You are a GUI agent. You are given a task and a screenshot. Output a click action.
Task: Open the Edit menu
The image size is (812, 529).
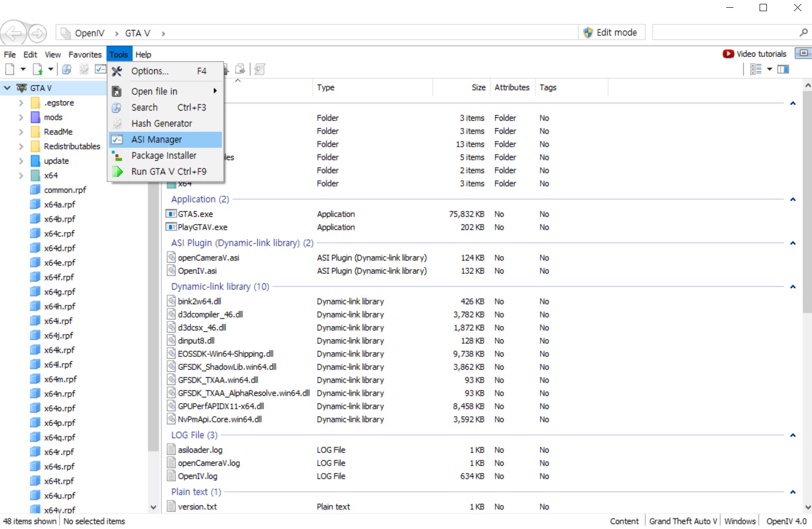tap(30, 54)
